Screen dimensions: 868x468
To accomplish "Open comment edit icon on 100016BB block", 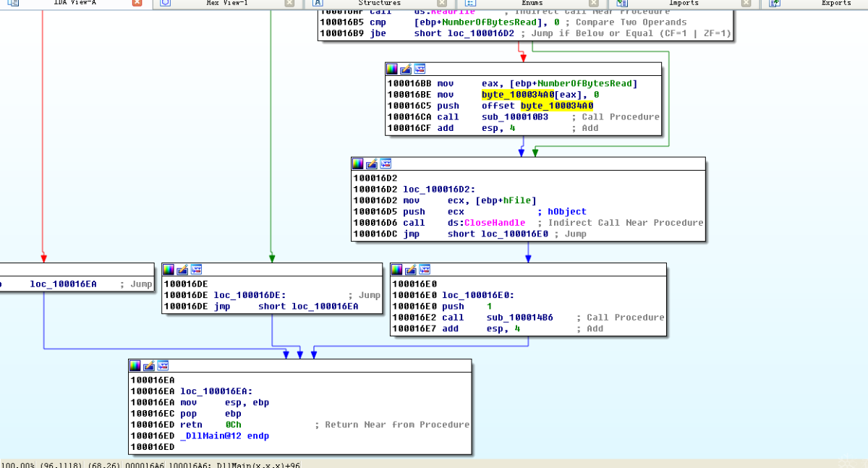I will pos(406,69).
